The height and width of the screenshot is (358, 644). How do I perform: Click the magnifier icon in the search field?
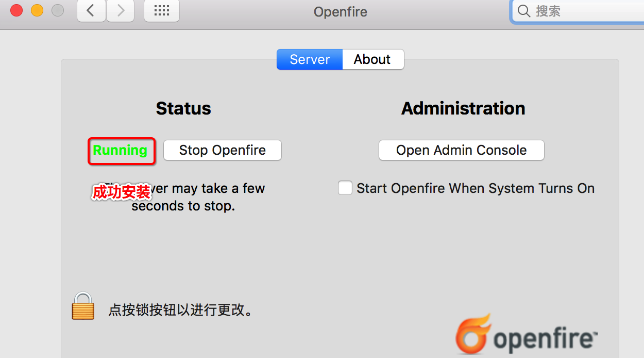pos(524,11)
